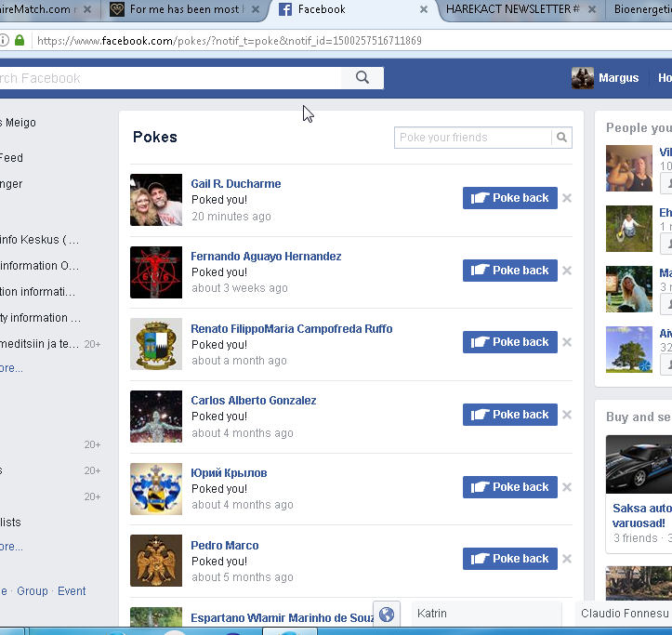Dismiss Renato FilippoMaria Campofreda Ruffo's poke
Viewport: 672px width, 635px height.
(567, 342)
